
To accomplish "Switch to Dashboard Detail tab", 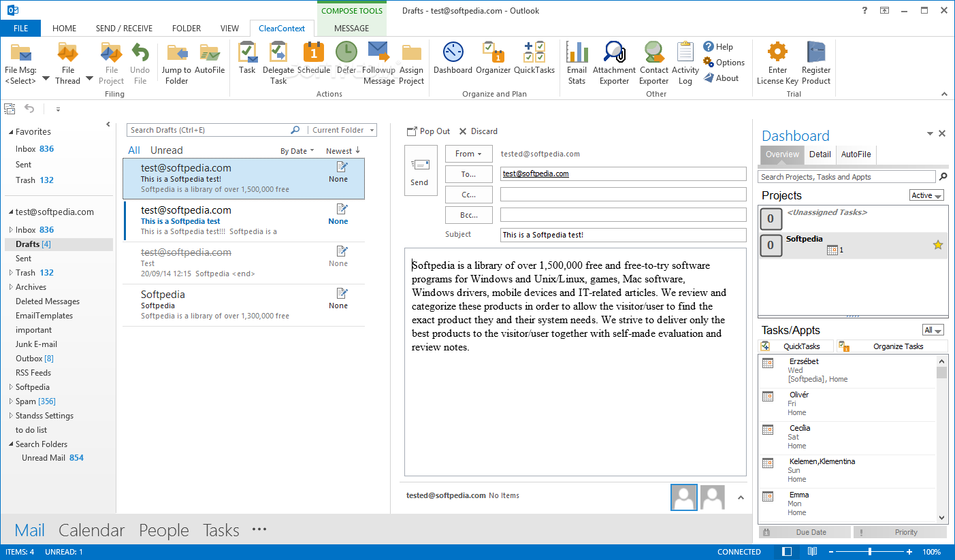I will coord(820,154).
